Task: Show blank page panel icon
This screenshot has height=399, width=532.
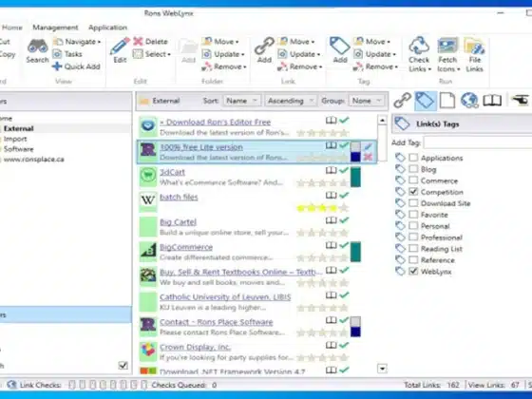Action: (447, 101)
